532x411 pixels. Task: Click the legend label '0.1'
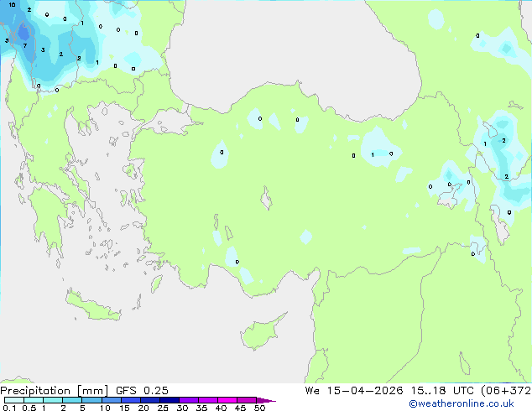[9, 408]
